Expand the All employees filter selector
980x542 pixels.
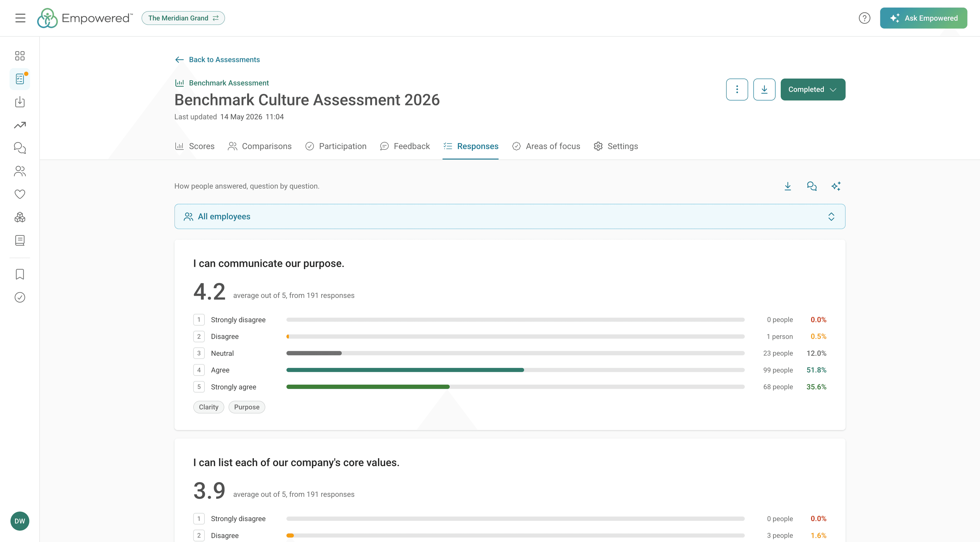[510, 216]
